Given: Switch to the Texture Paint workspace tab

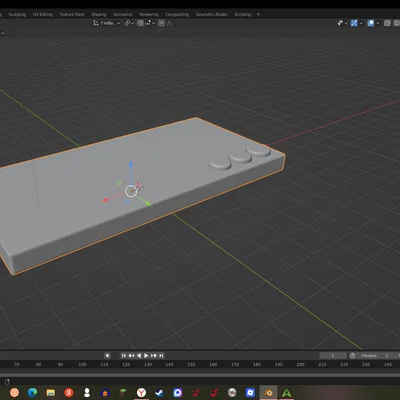Looking at the screenshot, I should tap(72, 14).
